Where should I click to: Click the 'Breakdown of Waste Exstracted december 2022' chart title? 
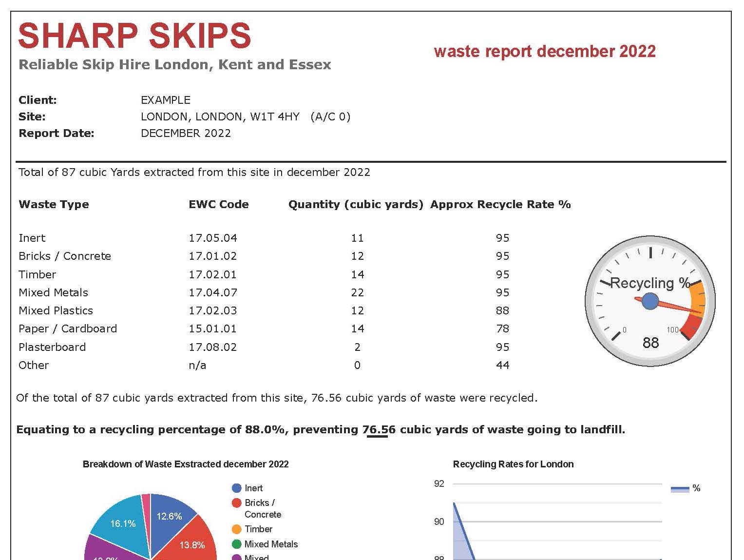pyautogui.click(x=186, y=464)
